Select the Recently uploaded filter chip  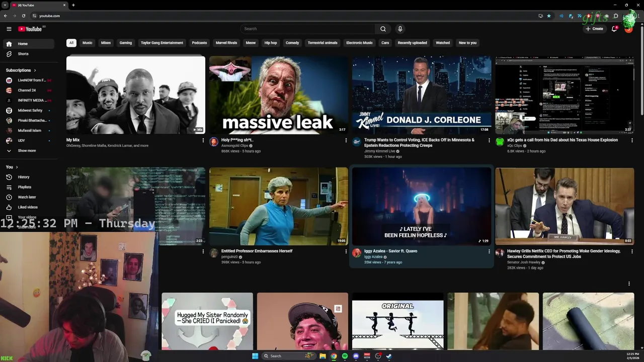[x=413, y=43]
